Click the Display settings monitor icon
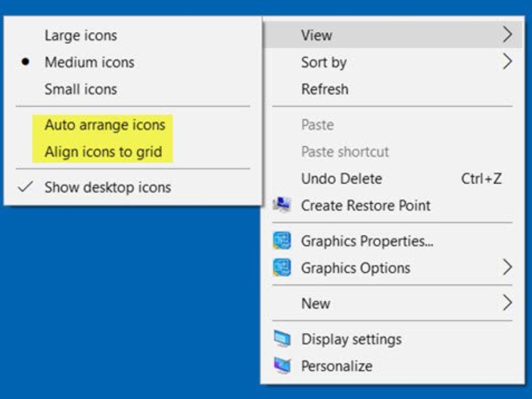 pos(282,339)
